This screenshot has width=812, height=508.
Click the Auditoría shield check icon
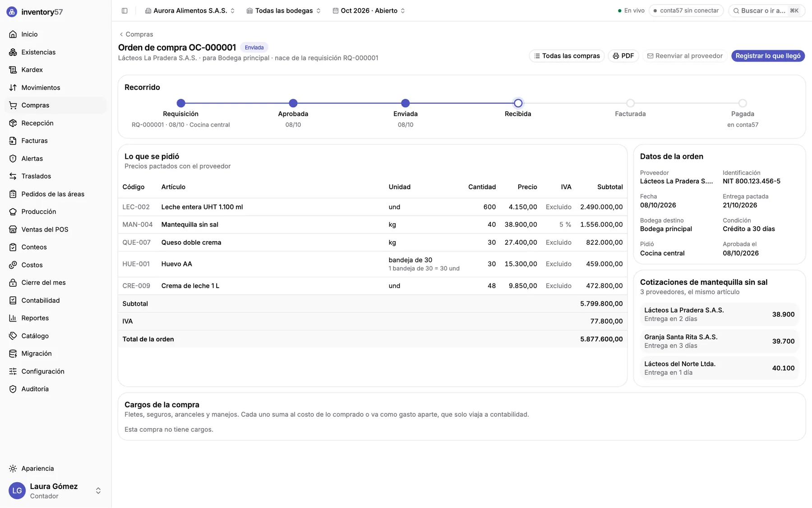pyautogui.click(x=13, y=389)
